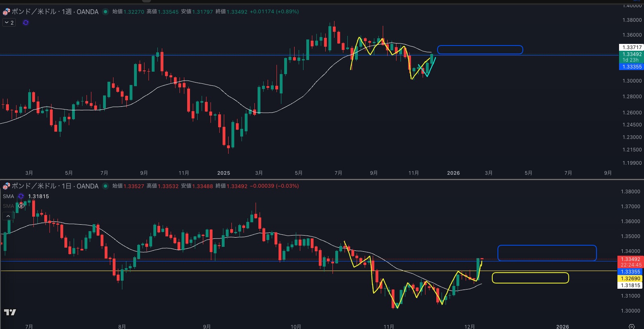Expand the collapsed indicators legend showing 2
The image size is (644, 329).
[9, 23]
